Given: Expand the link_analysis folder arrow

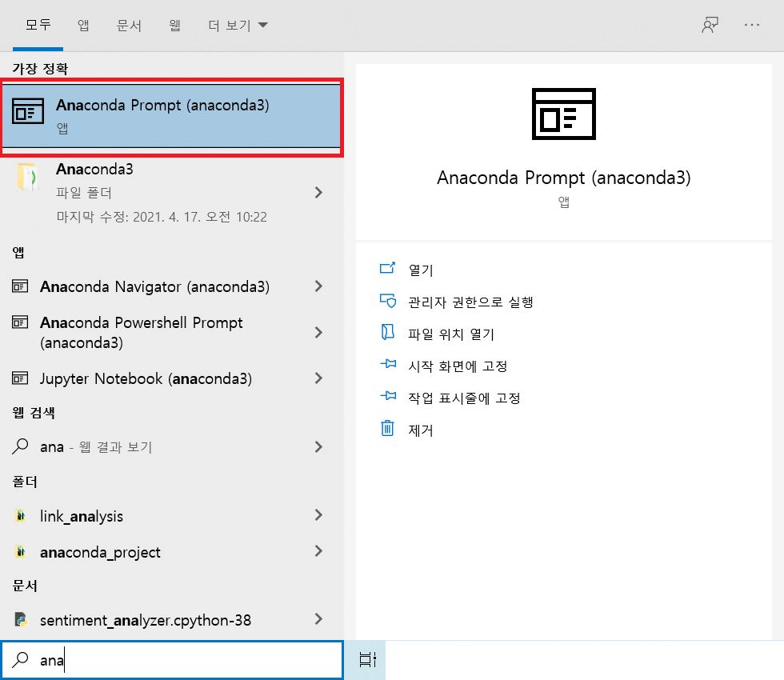Looking at the screenshot, I should pos(318,515).
